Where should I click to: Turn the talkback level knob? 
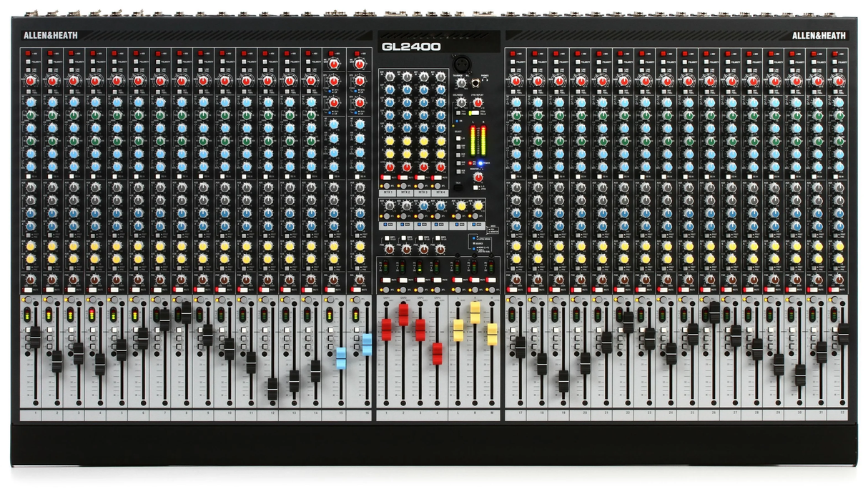[x=460, y=84]
